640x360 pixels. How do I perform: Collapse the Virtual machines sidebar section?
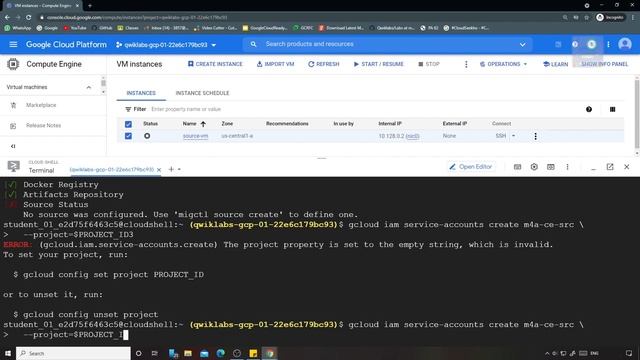(89, 87)
